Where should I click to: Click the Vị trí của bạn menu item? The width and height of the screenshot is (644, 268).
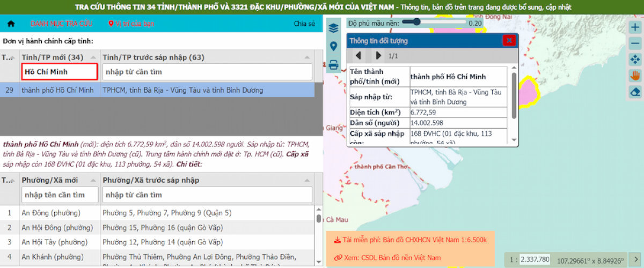[x=131, y=24]
